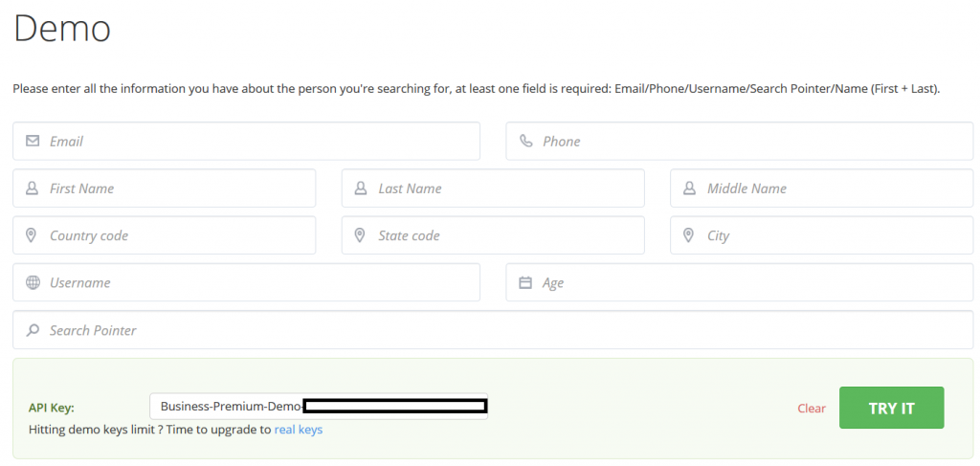Screen dimensions: 980x466
Task: Focus the Email input field
Action: pyautogui.click(x=246, y=142)
